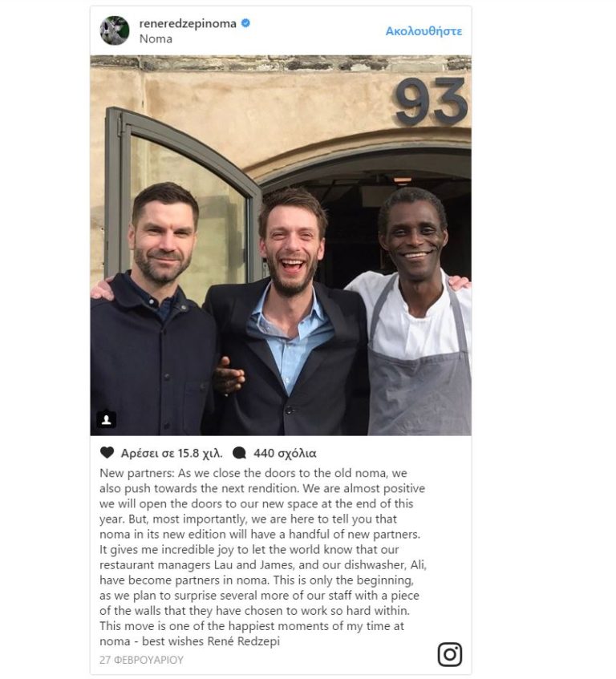Follow via the Ακολουθήστε button
The width and height of the screenshot is (616, 679).
[x=423, y=31]
